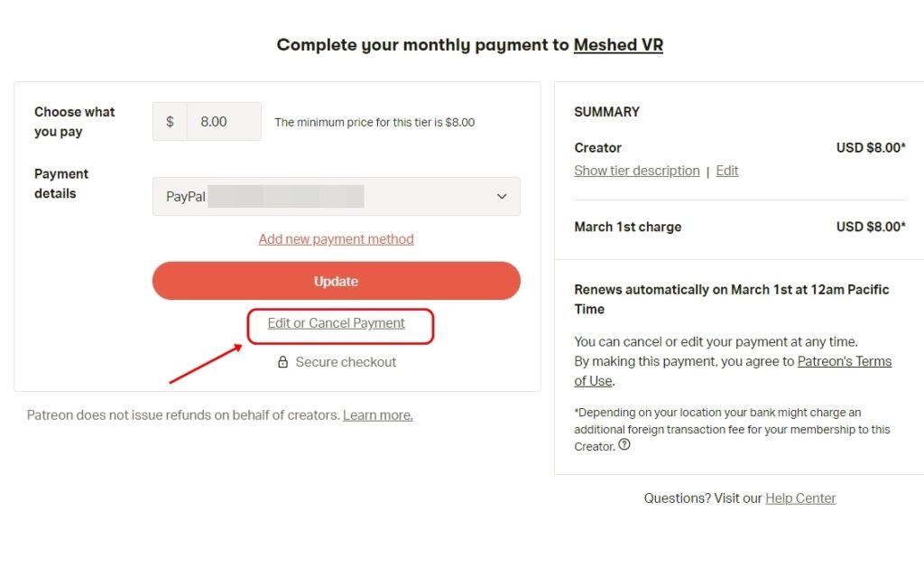Screen dimensions: 924x568
Task: Open Patreon's Terms of Use
Action: point(845,360)
